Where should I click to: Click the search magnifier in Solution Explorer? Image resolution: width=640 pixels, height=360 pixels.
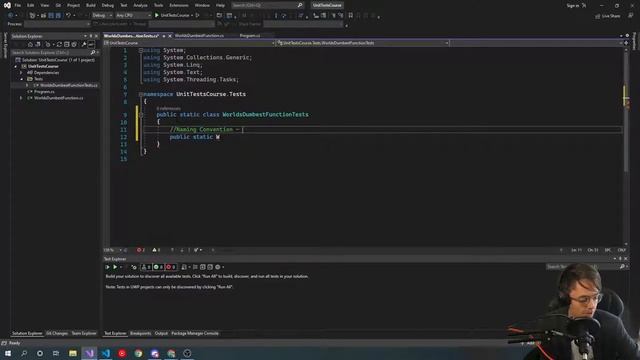click(x=93, y=52)
